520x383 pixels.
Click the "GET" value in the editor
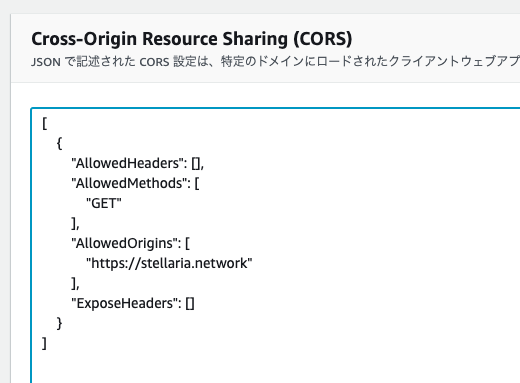[x=104, y=203]
